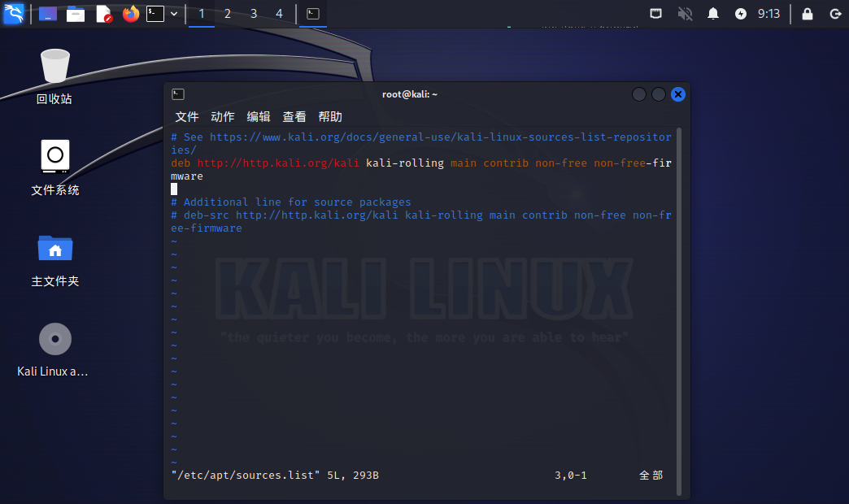Screen dimensions: 849x504
Task: Click the terminal vertical scrollbar
Action: [679, 312]
